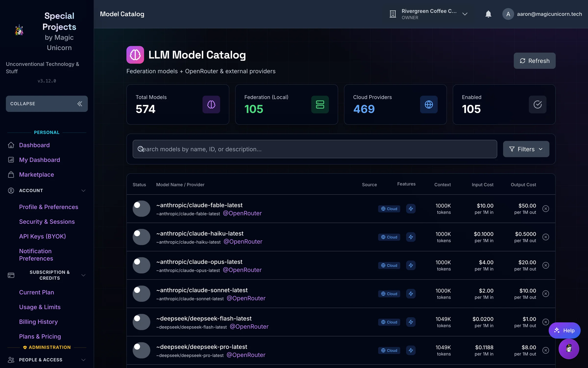Click the notification bell icon

tap(488, 14)
